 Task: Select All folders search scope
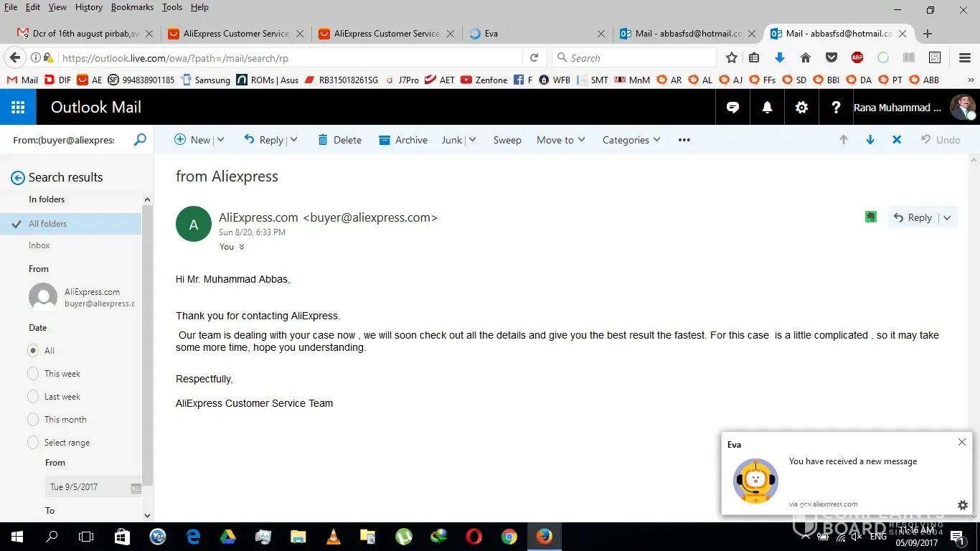[x=70, y=224]
